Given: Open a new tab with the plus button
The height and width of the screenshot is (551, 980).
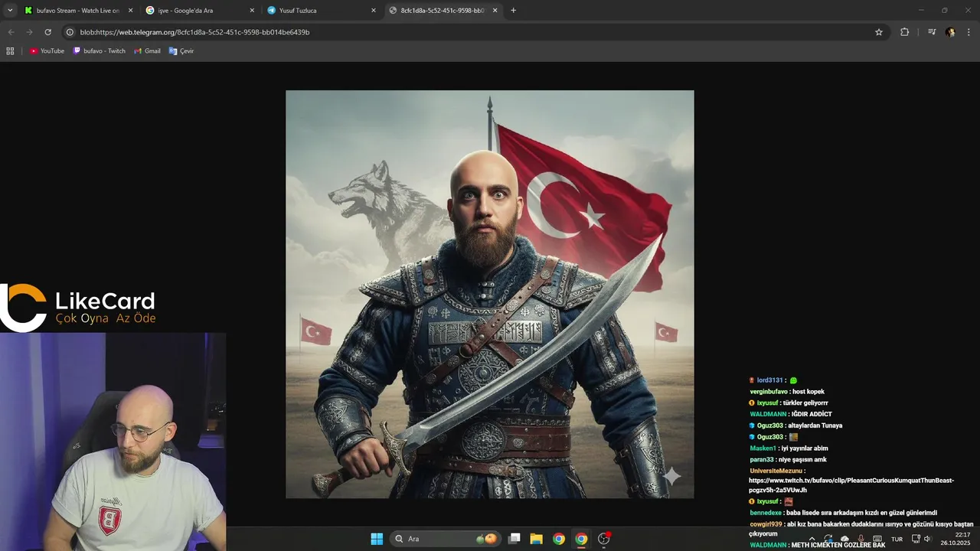Looking at the screenshot, I should (513, 10).
